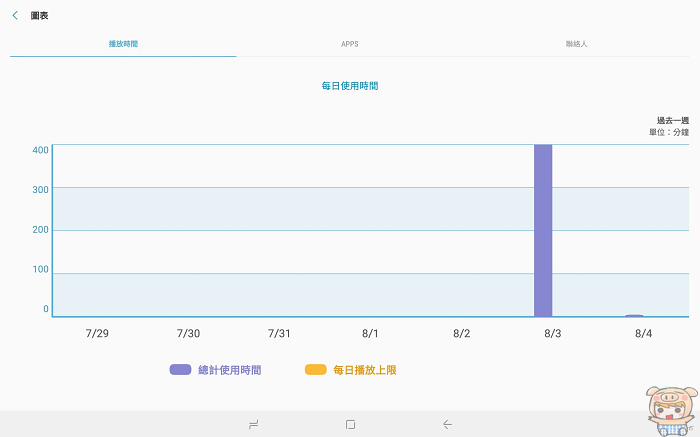The image size is (700, 437).
Task: Click the 圖表 page title
Action: pos(39,16)
